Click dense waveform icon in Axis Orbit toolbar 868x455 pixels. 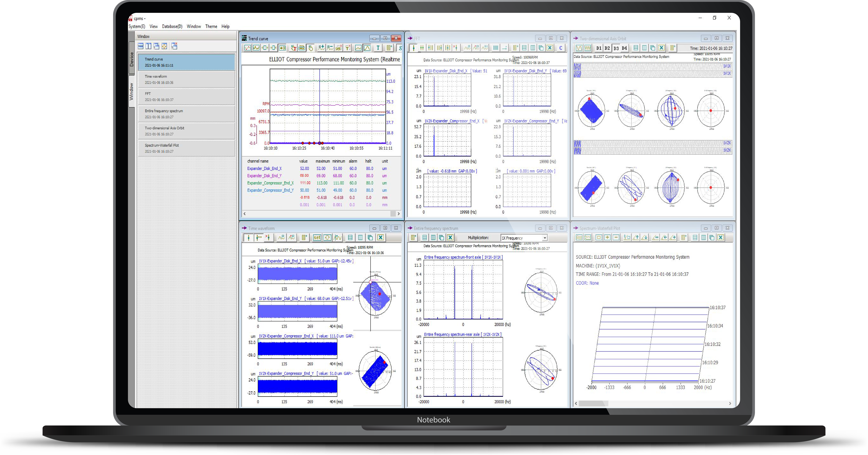click(x=588, y=48)
